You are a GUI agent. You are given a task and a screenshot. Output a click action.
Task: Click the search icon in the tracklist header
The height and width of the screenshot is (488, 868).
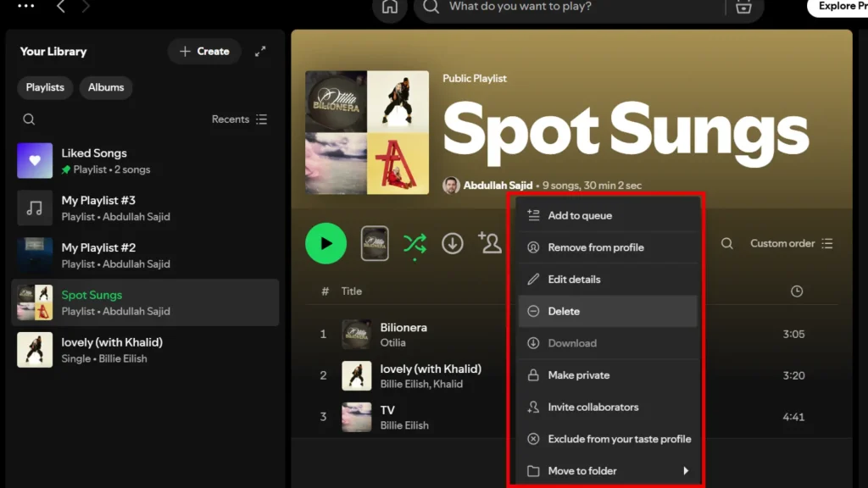(727, 243)
